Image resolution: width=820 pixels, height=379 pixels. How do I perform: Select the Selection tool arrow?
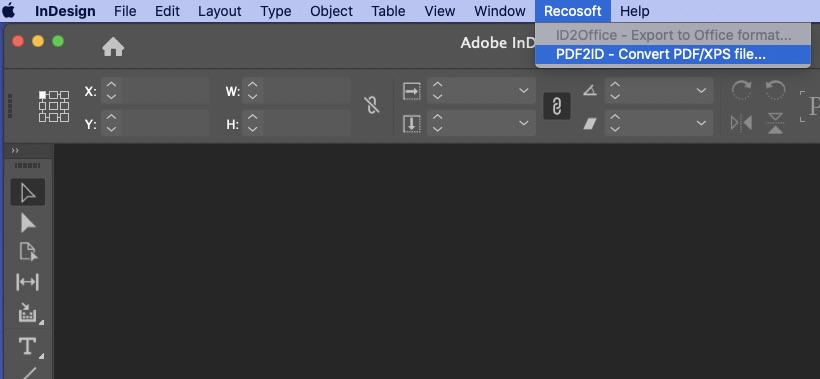28,192
